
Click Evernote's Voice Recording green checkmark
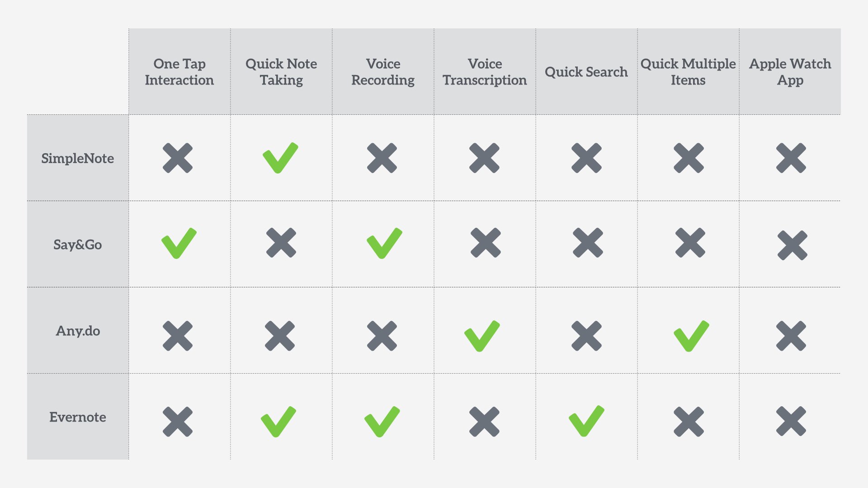click(382, 422)
